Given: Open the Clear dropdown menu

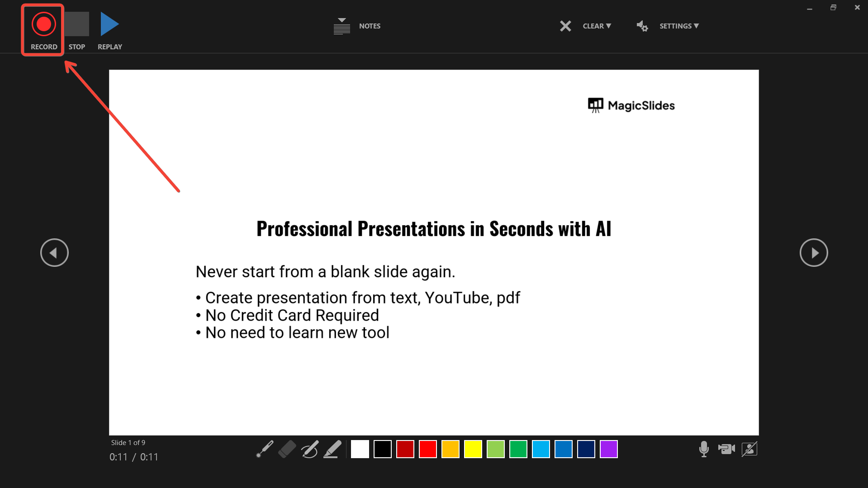Looking at the screenshot, I should tap(597, 26).
